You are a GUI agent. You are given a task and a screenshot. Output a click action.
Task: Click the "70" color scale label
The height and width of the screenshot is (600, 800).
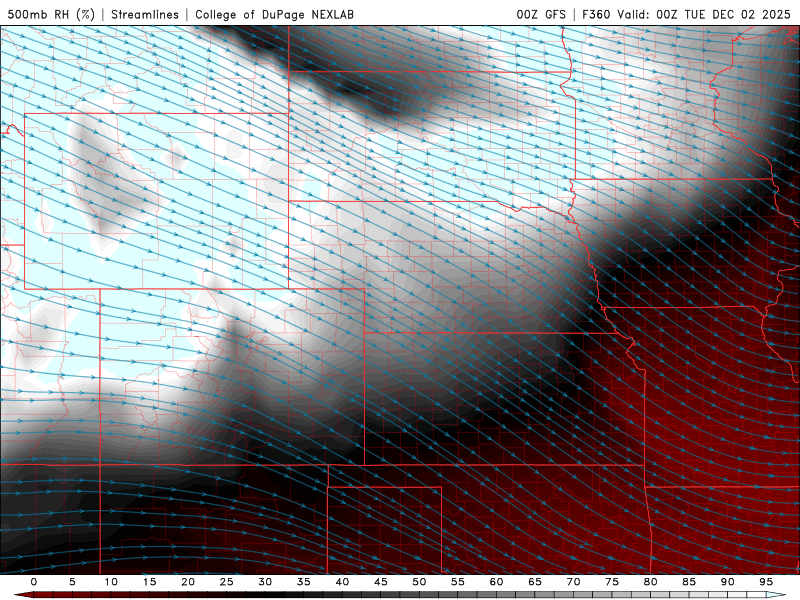tap(573, 582)
